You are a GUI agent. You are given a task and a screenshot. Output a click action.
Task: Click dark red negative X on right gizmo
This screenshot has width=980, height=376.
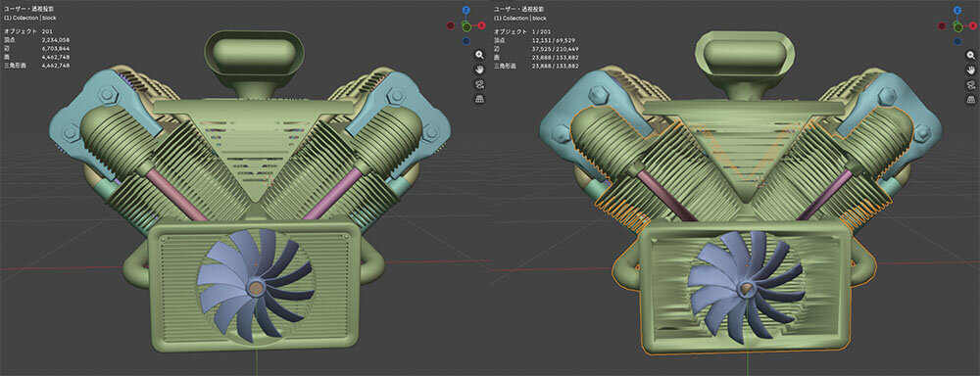point(942,25)
